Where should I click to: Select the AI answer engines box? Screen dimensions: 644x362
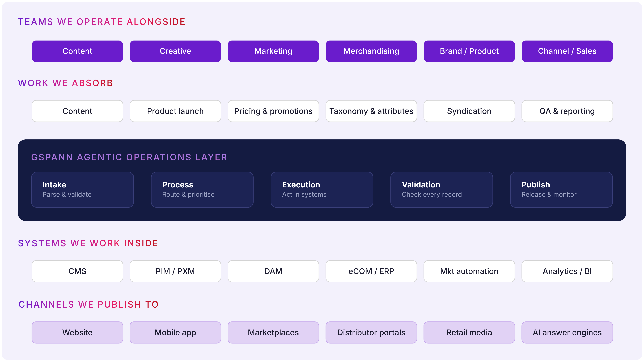(x=567, y=333)
